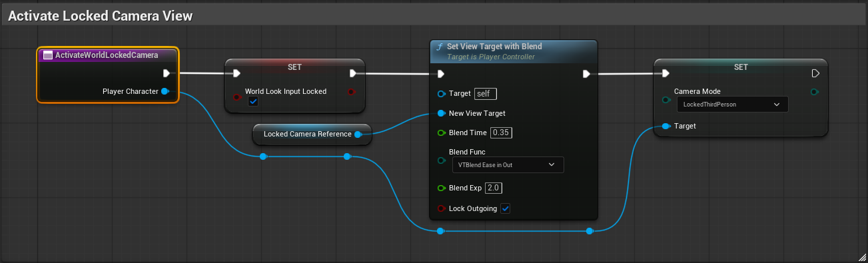Click the Locked Camera Reference output pin
The height and width of the screenshot is (263, 868).
tap(358, 134)
